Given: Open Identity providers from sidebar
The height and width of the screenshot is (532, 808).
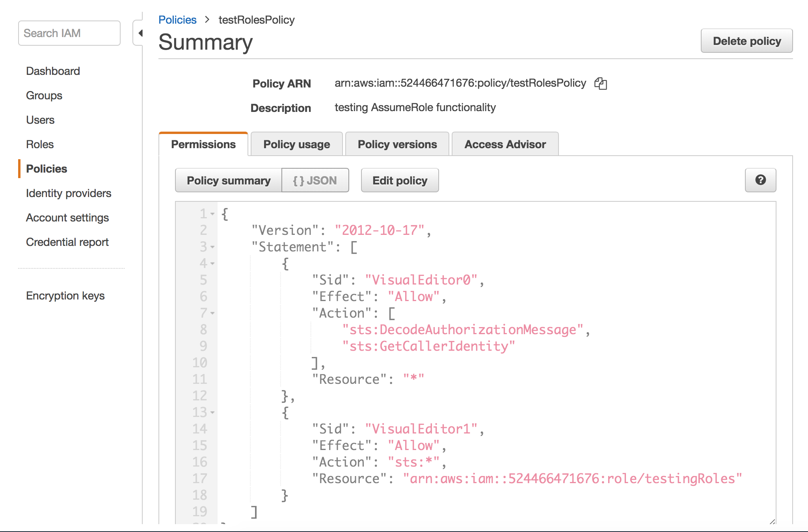Looking at the screenshot, I should click(68, 193).
